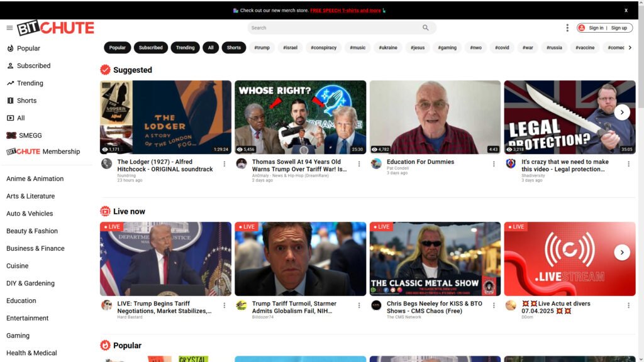Filter by #vaccine hashtag
The height and width of the screenshot is (362, 644).
(x=585, y=48)
